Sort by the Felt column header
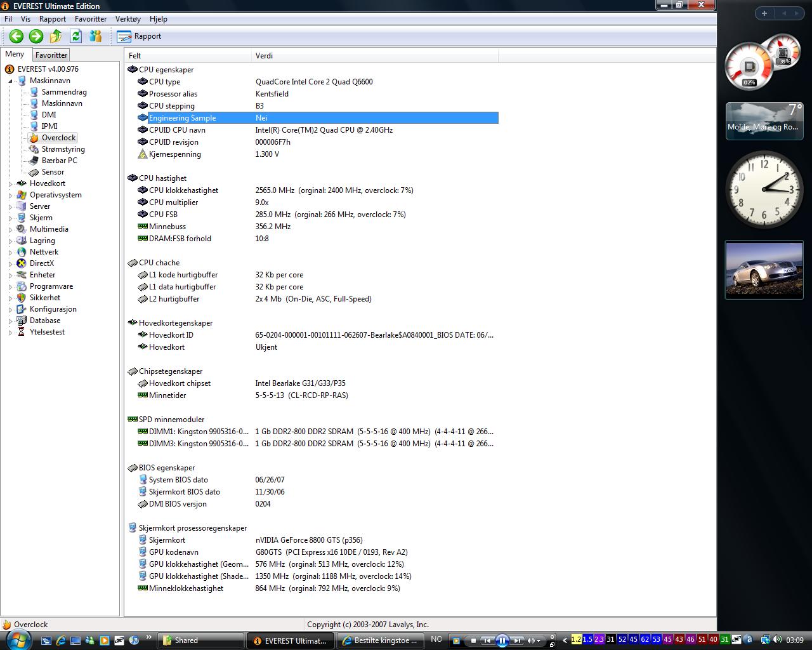The height and width of the screenshot is (650, 812). (x=188, y=56)
